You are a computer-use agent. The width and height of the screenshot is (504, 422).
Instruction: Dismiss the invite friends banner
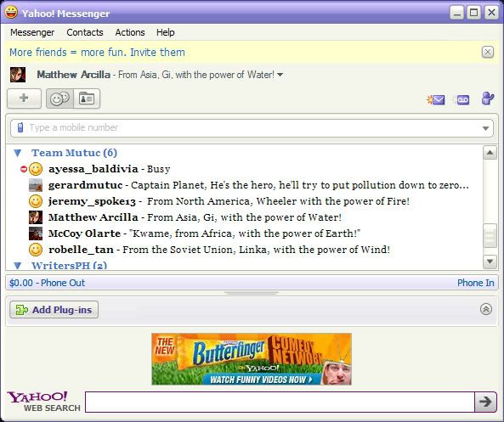(x=488, y=52)
